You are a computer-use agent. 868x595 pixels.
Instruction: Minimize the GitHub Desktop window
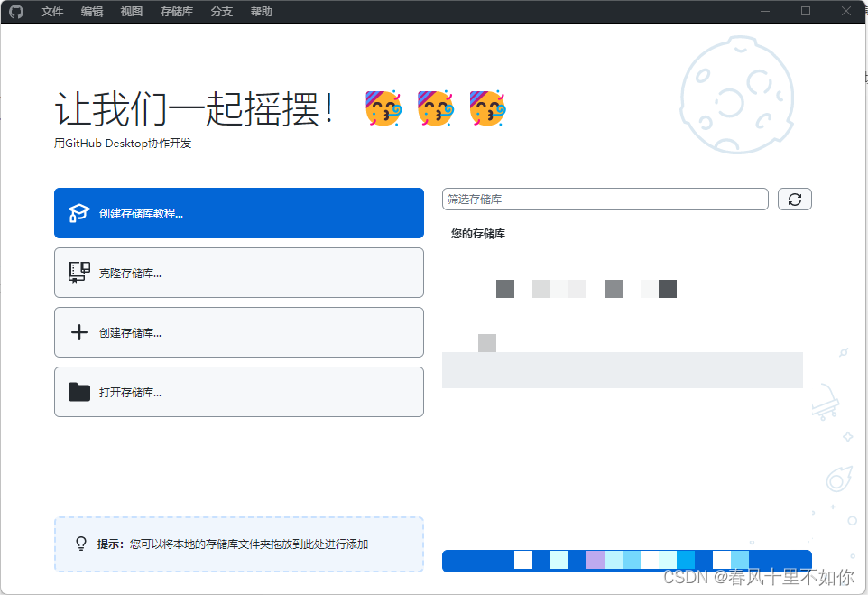[x=765, y=12]
